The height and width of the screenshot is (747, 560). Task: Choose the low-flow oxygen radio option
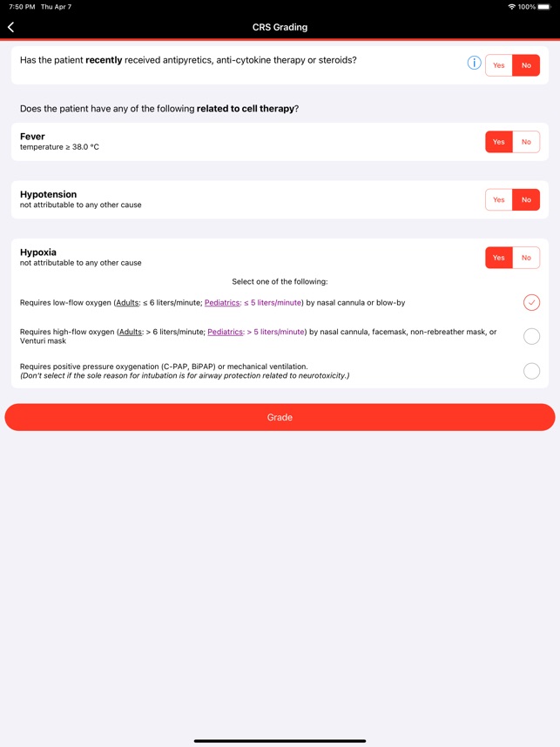(531, 302)
